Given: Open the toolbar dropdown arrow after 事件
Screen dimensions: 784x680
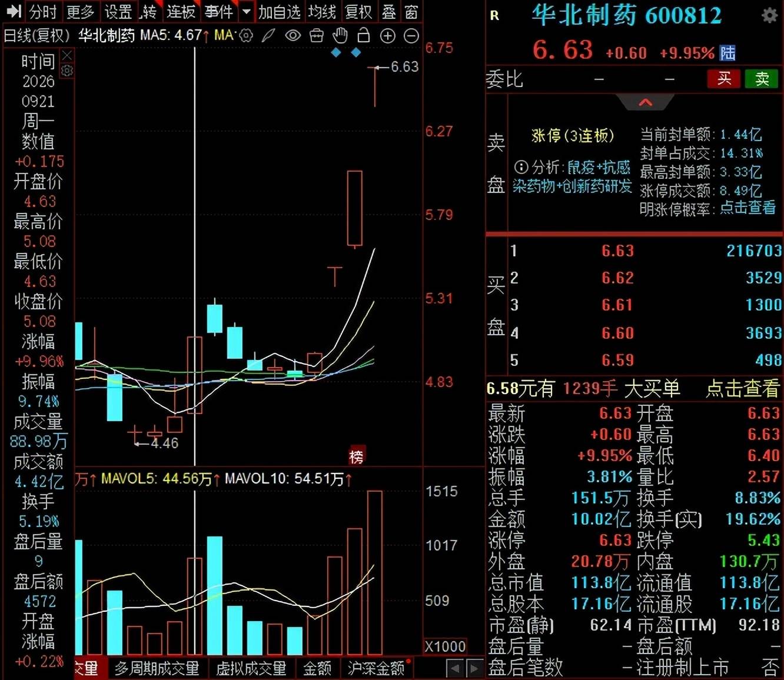Looking at the screenshot, I should tap(247, 11).
